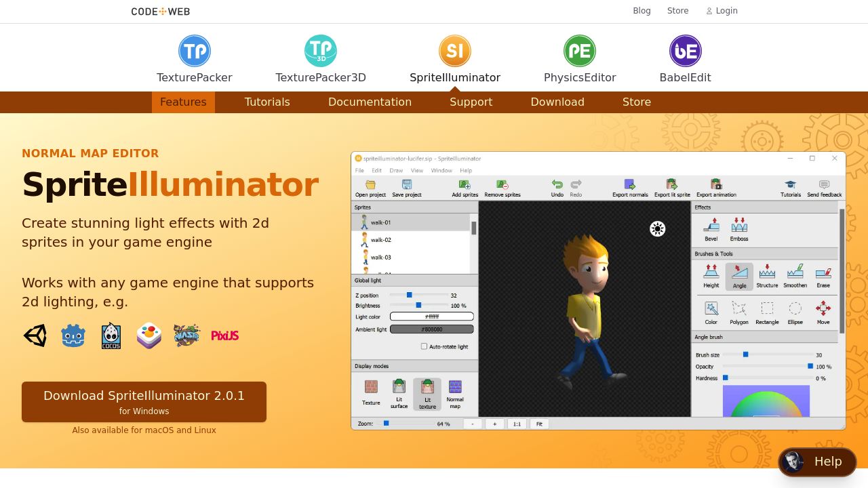Viewport: 868px width, 488px height.
Task: Open the BabelEdit product icon
Action: click(686, 51)
